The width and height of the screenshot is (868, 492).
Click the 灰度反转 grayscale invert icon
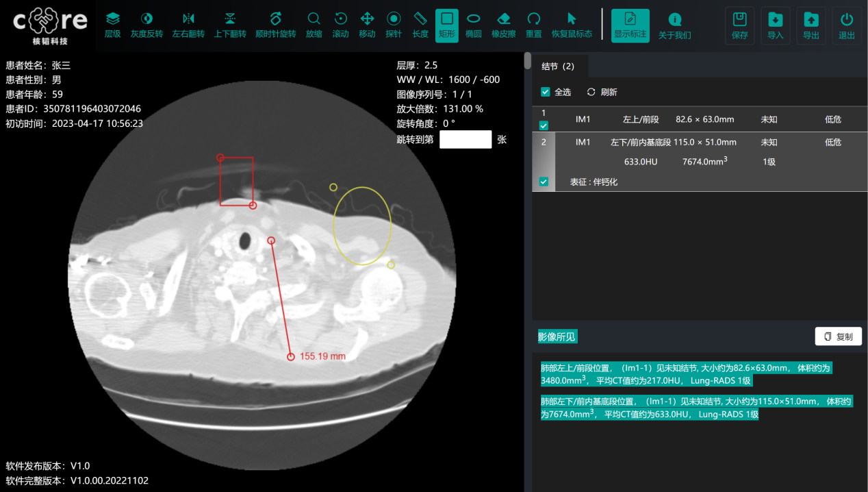coord(146,25)
